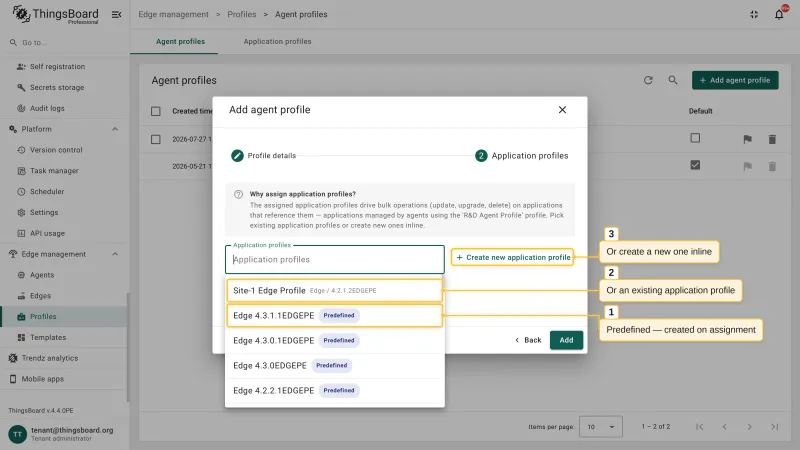Image resolution: width=800 pixels, height=450 pixels.
Task: Go to the previous page of results
Action: coord(724,427)
